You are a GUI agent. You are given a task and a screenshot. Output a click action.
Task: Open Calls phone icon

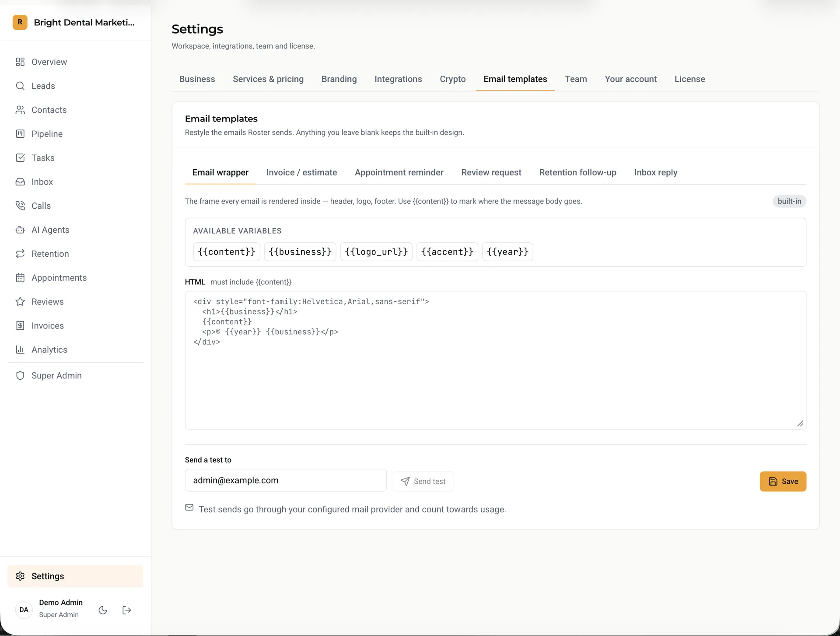tap(20, 206)
